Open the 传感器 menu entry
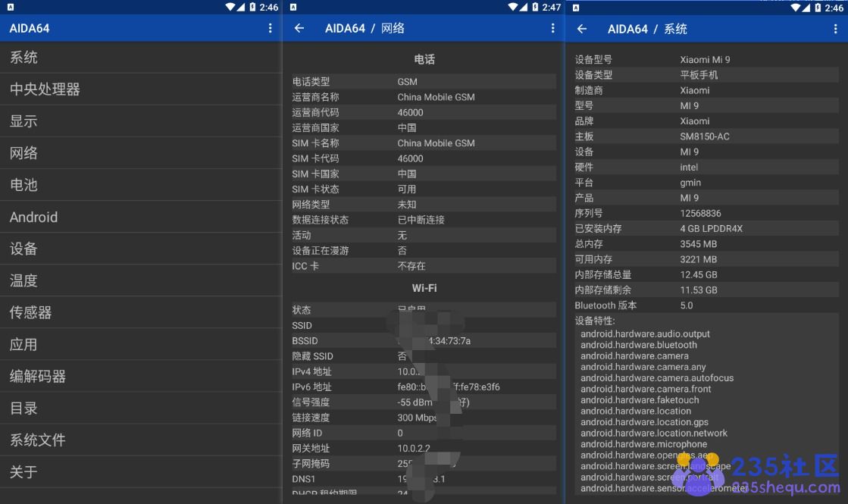The image size is (848, 504). pyautogui.click(x=141, y=312)
